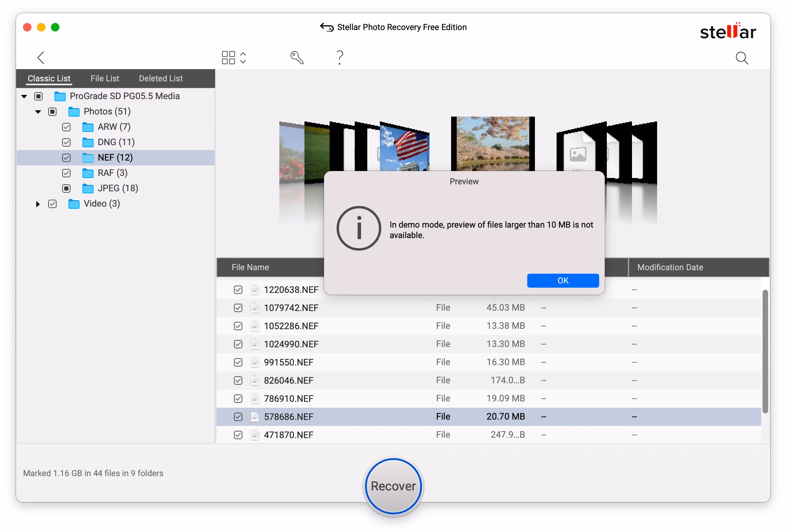Uncheck the 991550.NEF file checkbox
787x532 pixels.
pos(238,362)
